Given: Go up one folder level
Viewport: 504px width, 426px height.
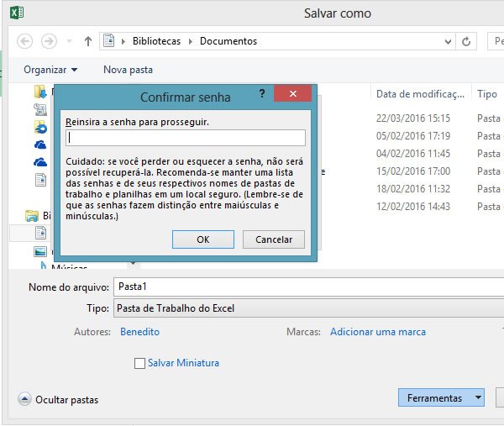Looking at the screenshot, I should click(87, 41).
